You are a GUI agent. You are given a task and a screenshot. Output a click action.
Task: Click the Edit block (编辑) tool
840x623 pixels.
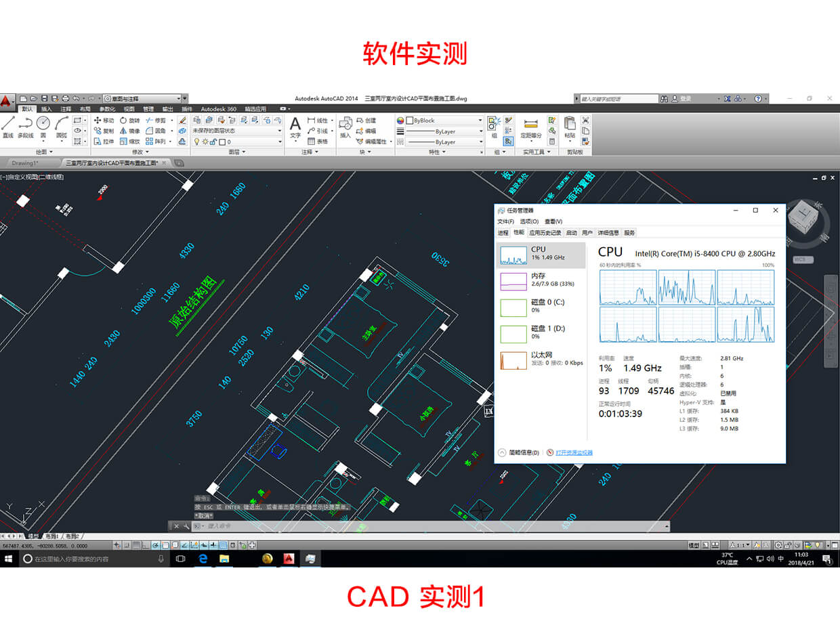(x=366, y=131)
